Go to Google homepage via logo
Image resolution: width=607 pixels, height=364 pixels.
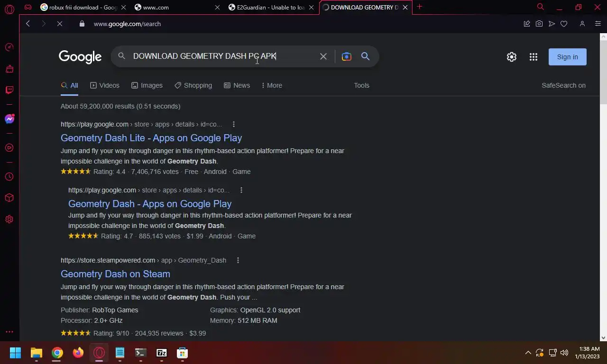[x=80, y=57]
